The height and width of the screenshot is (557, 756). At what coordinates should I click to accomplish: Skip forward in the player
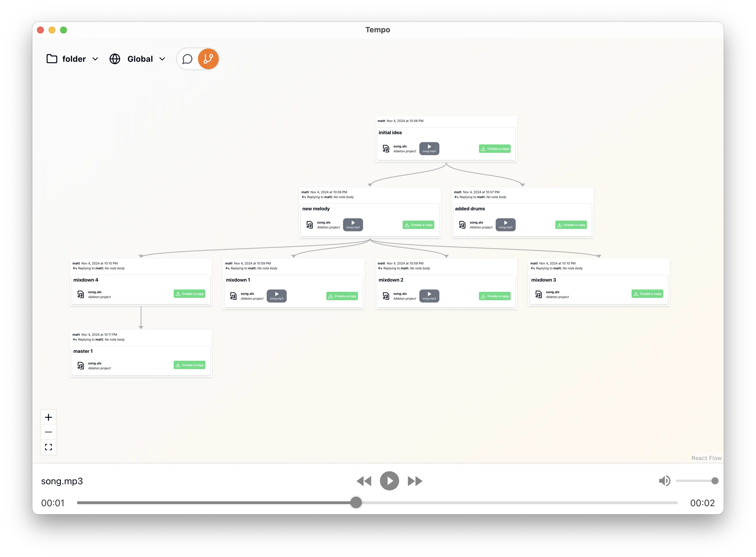point(415,481)
